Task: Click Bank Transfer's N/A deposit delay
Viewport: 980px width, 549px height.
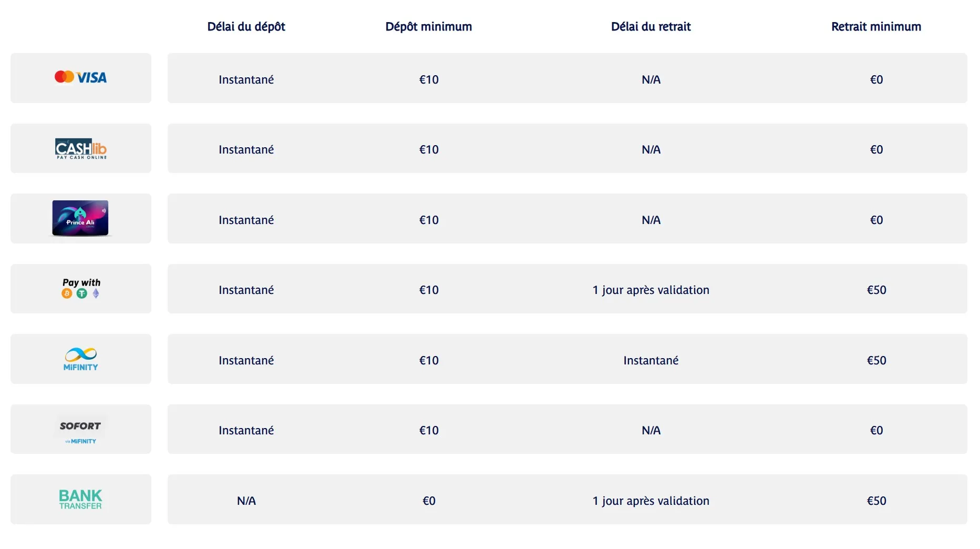Action: [x=246, y=501]
